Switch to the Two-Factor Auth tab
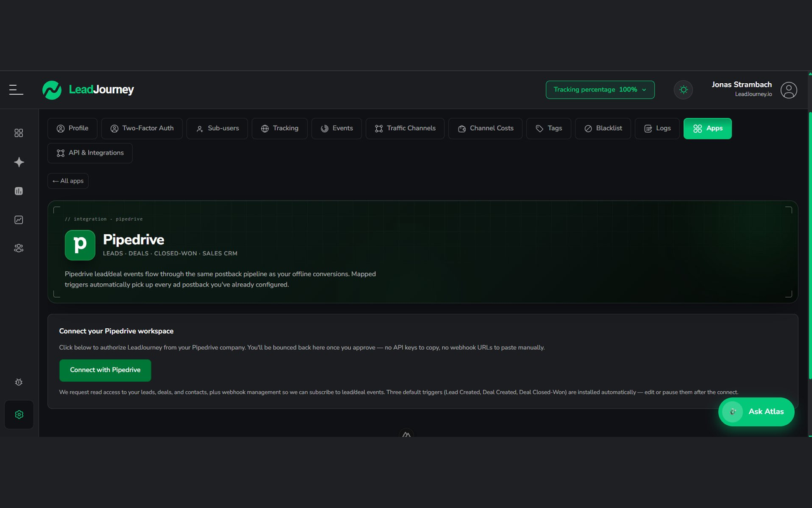Viewport: 812px width, 508px height. click(x=142, y=128)
